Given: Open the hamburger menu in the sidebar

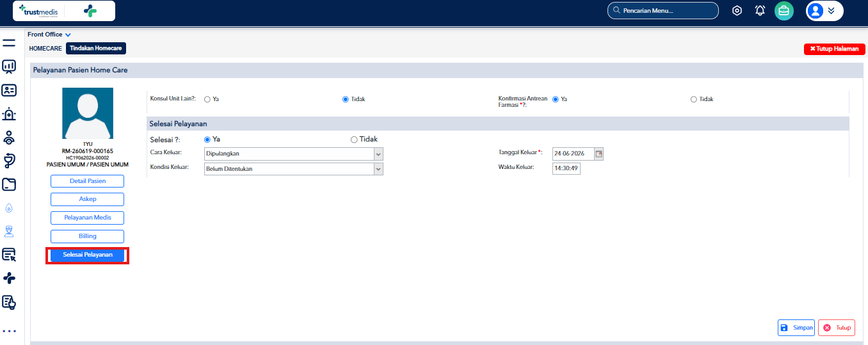Looking at the screenshot, I should (9, 44).
